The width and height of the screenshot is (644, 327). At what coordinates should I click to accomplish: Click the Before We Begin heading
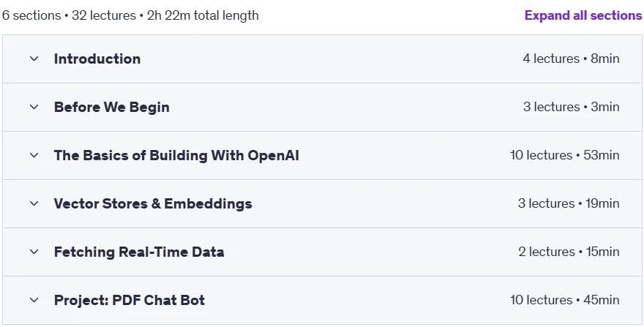(112, 108)
